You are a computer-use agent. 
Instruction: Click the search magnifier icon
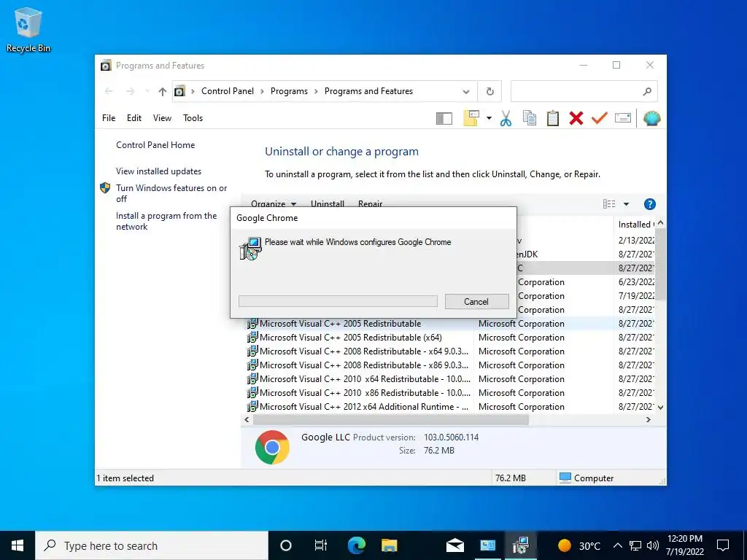coord(646,91)
